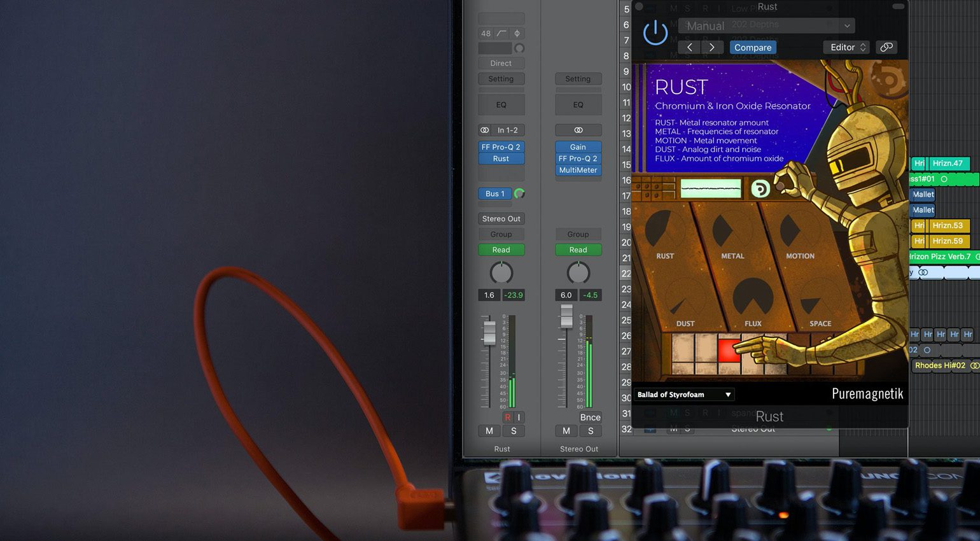
Task: Click the Rust channel volume fader
Action: (489, 333)
